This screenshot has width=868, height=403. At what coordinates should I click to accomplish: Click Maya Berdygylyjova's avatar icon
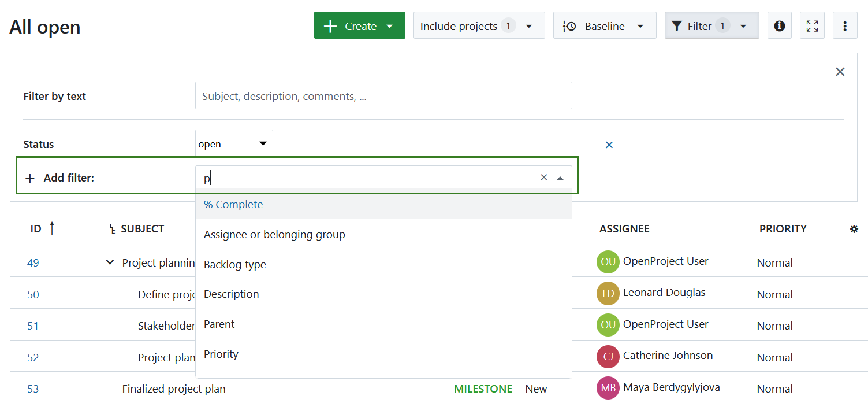(608, 387)
